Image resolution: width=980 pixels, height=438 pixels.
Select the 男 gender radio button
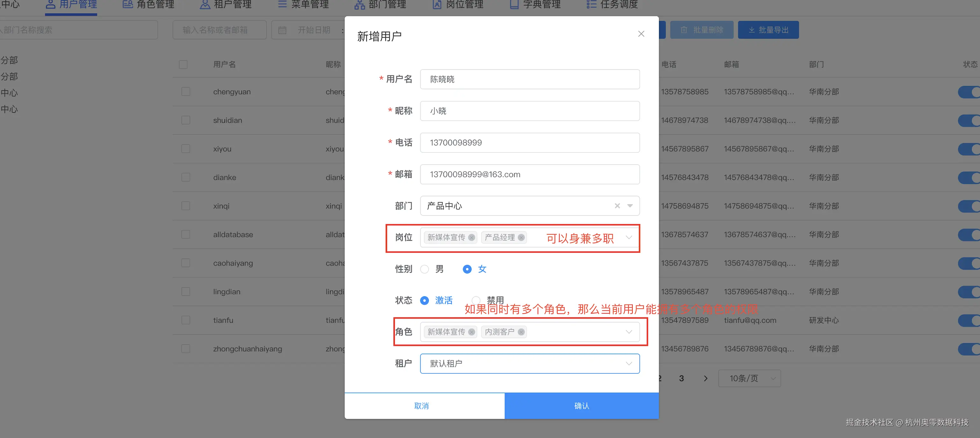coord(425,269)
